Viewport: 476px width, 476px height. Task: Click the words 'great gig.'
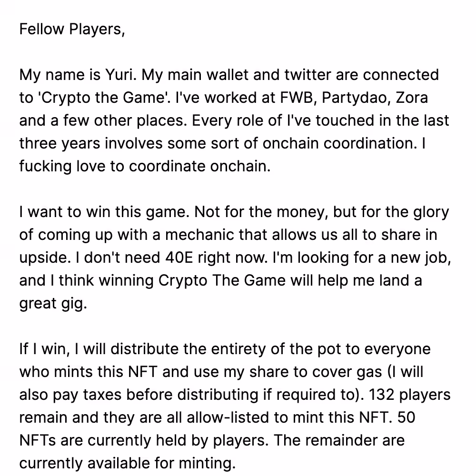pos(53,303)
